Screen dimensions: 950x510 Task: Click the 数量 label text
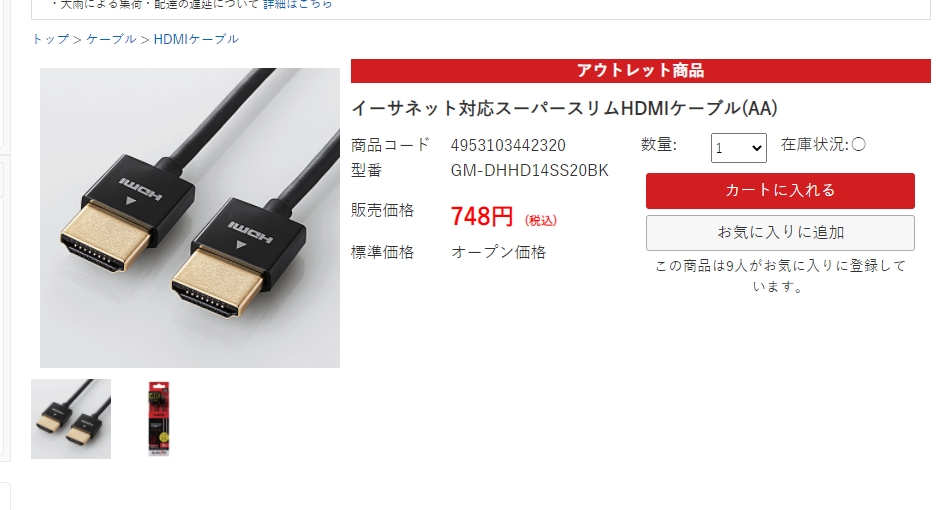pyautogui.click(x=659, y=145)
